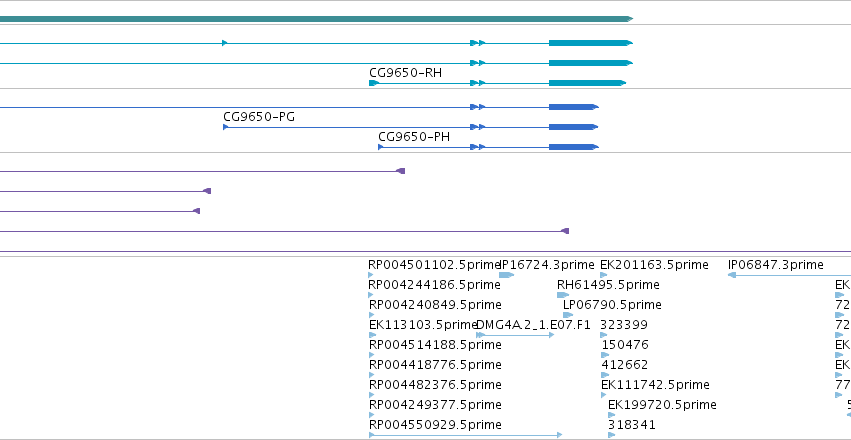The height and width of the screenshot is (440, 851).
Task: Click the 318341 arrow glyph
Action: (x=612, y=435)
